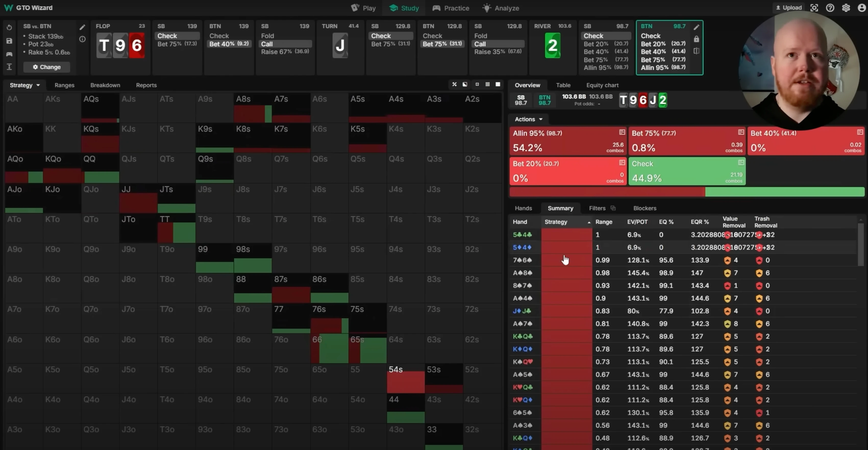The width and height of the screenshot is (868, 450).
Task: Toggle the lock icon on BTN river node
Action: pyautogui.click(x=696, y=39)
